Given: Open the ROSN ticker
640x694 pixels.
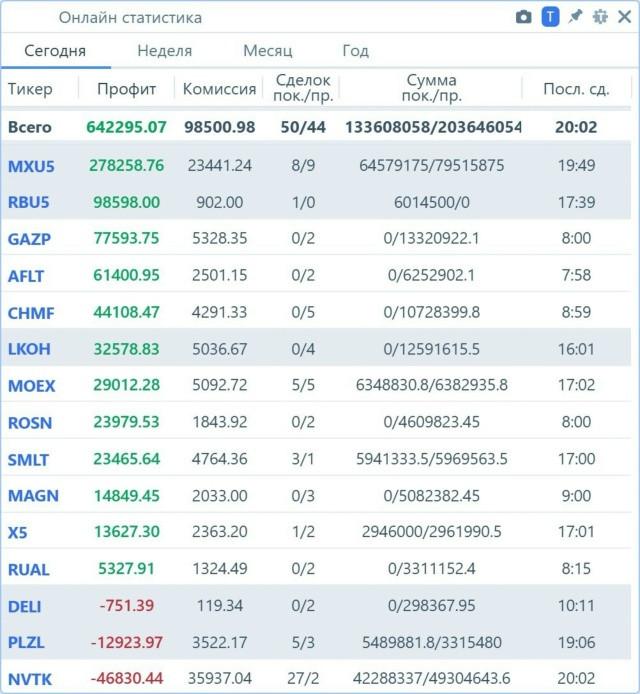Looking at the screenshot, I should click(x=30, y=423).
